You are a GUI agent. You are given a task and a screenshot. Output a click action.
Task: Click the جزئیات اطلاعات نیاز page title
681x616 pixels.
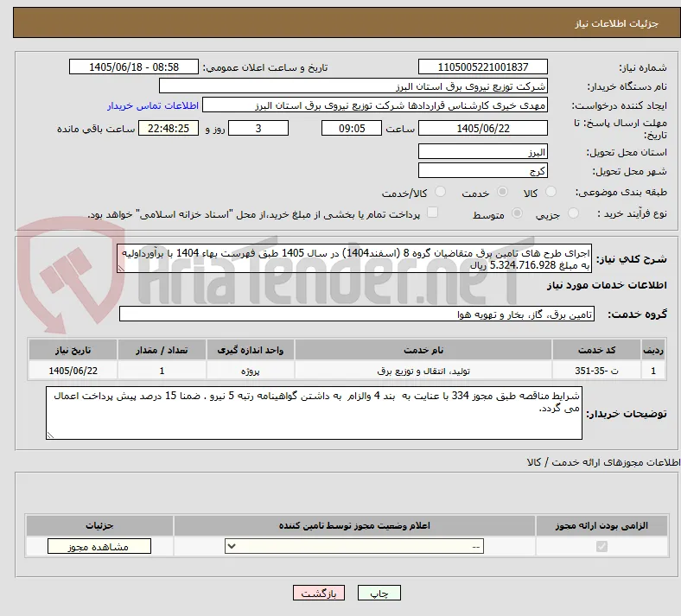(x=617, y=23)
